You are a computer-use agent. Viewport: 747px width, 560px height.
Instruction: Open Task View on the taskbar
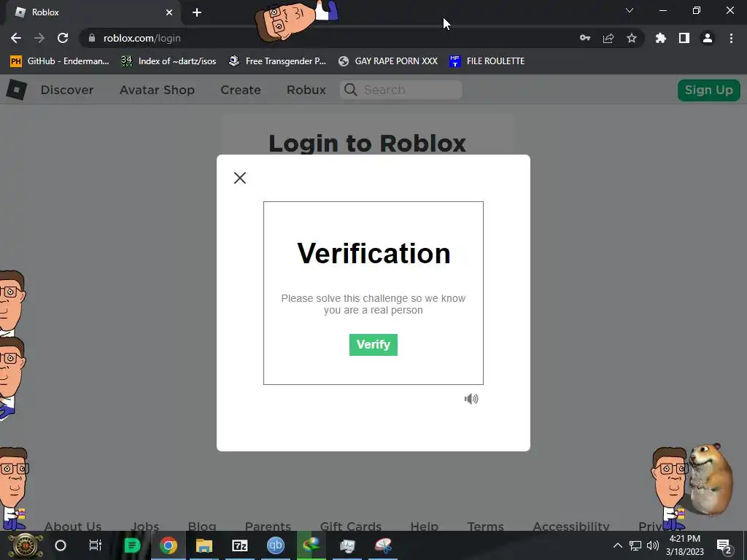coord(96,545)
